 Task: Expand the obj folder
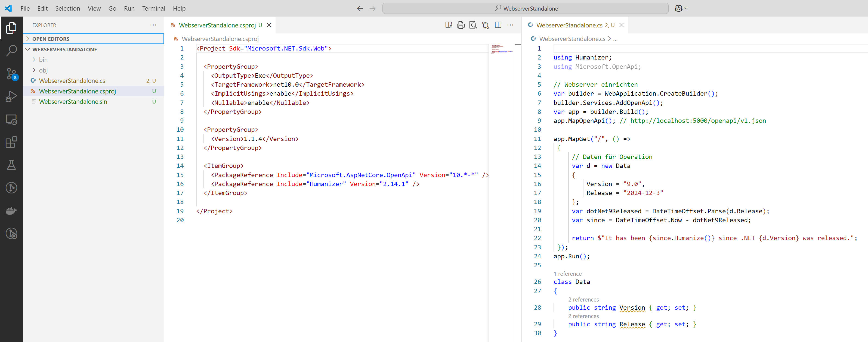click(x=93, y=70)
